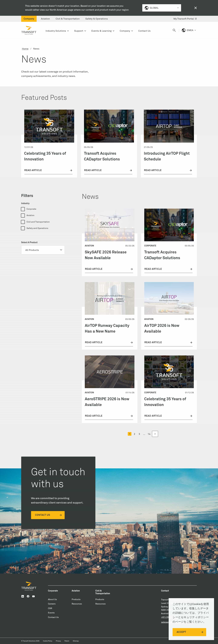
Task: Open Resources under footer Civil & Transportation
Action: tap(100, 604)
